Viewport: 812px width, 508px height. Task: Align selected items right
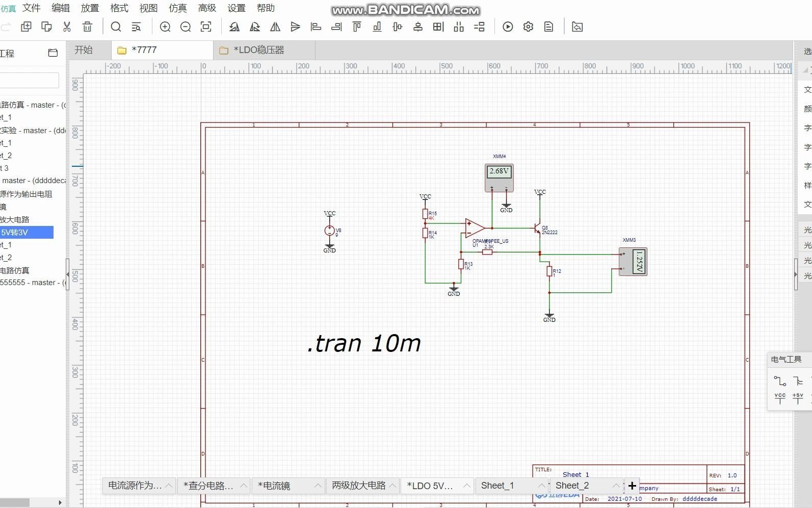pyautogui.click(x=336, y=27)
